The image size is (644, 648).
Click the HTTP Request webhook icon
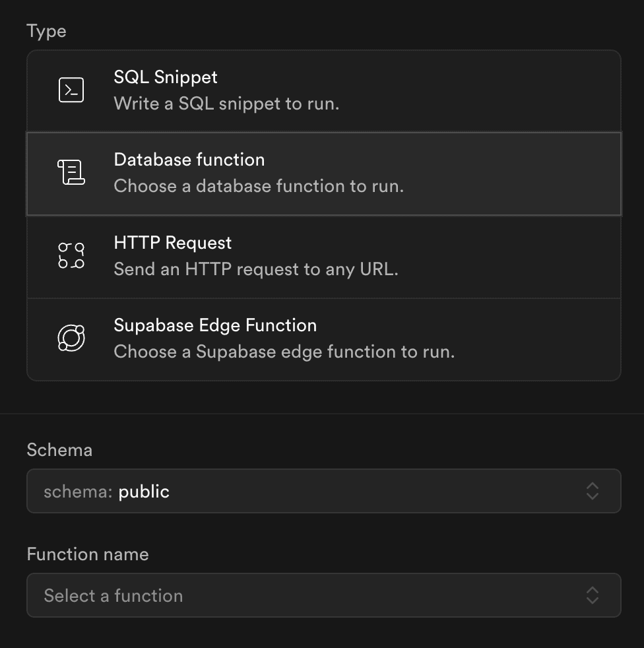(x=71, y=255)
